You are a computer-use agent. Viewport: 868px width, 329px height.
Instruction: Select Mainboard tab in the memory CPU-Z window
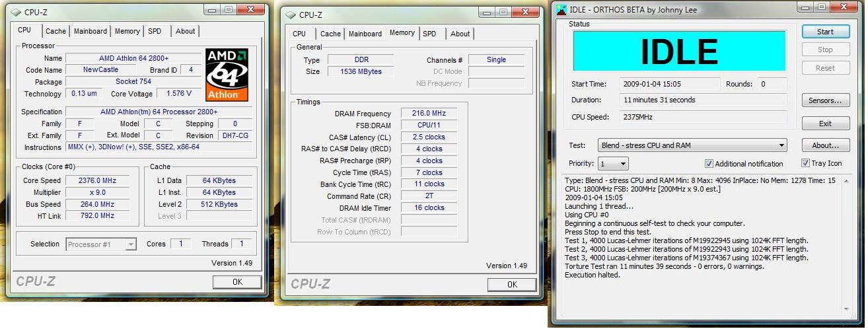pyautogui.click(x=365, y=34)
